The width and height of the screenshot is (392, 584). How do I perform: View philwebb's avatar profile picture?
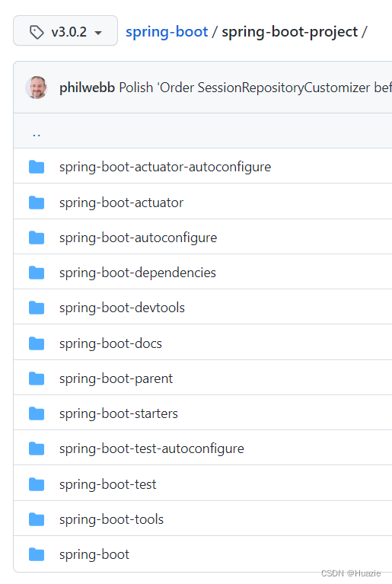pyautogui.click(x=36, y=88)
